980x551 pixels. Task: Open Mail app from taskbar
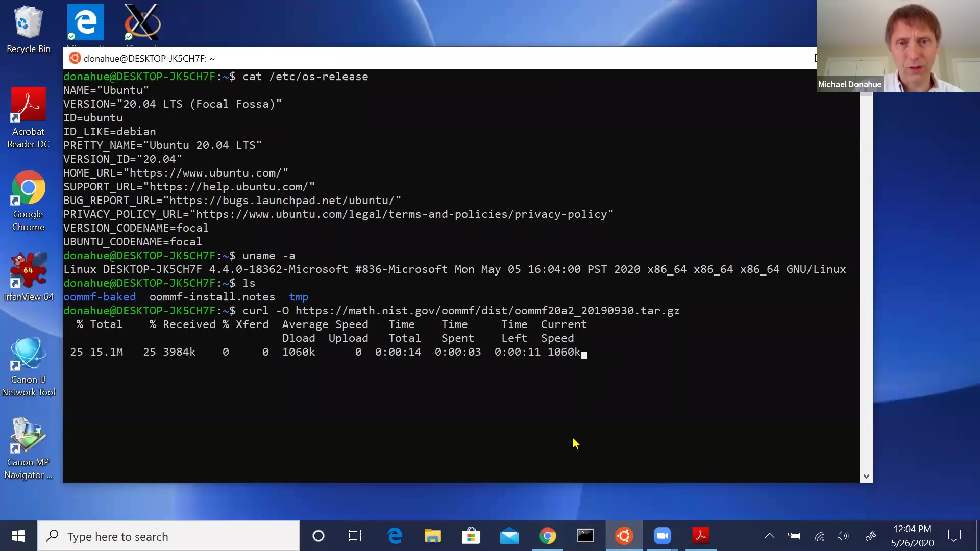[x=509, y=536]
